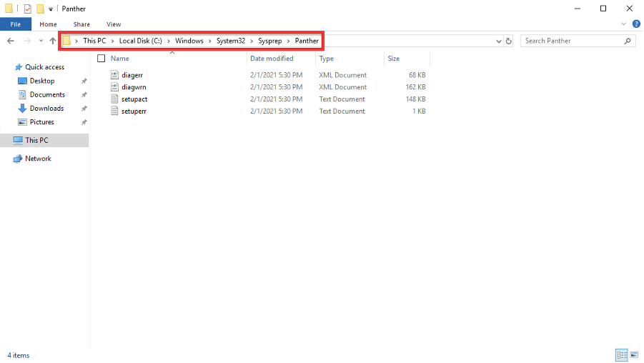Image resolution: width=644 pixels, height=363 pixels.
Task: Navigate to Local Disk (C:) breadcrumb
Action: click(x=141, y=41)
